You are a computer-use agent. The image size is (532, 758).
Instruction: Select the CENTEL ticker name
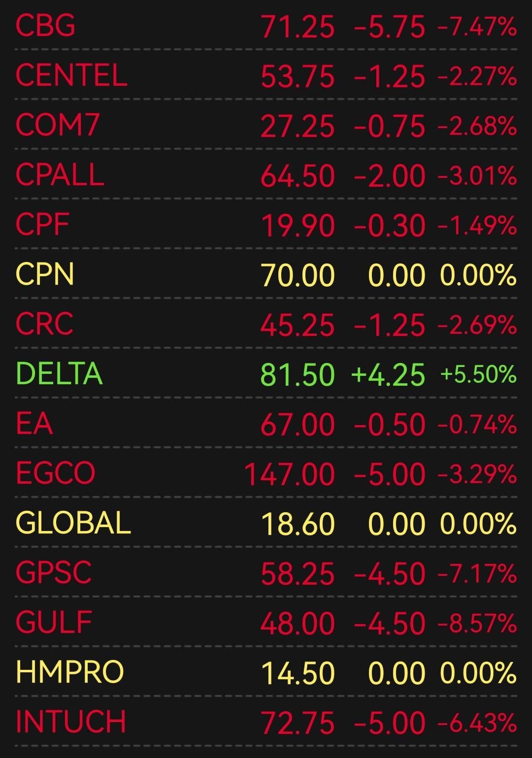click(x=71, y=75)
